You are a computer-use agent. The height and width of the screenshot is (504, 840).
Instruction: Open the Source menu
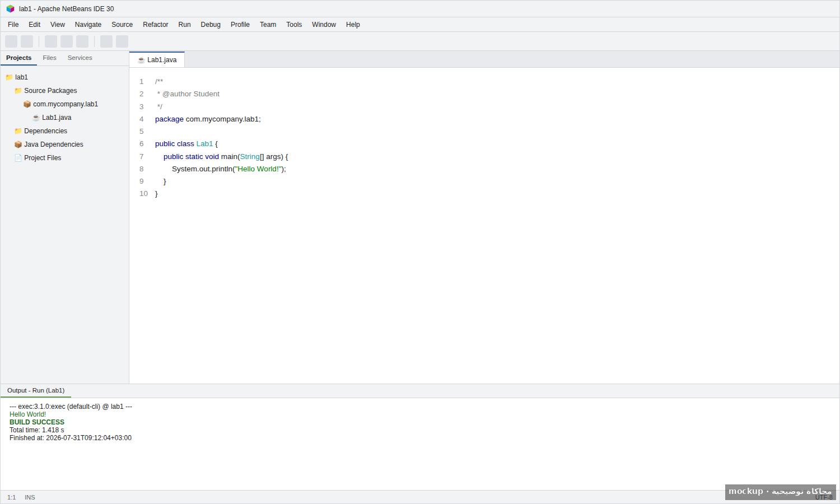122,25
